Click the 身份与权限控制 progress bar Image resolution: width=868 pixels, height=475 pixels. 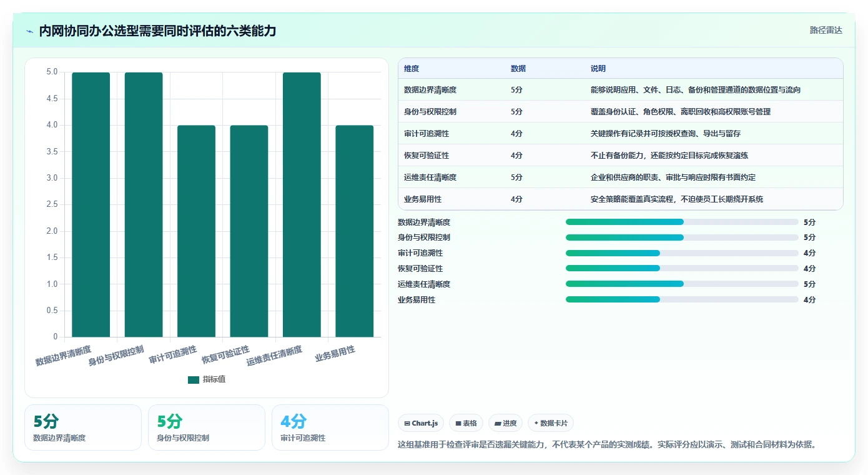pyautogui.click(x=682, y=237)
